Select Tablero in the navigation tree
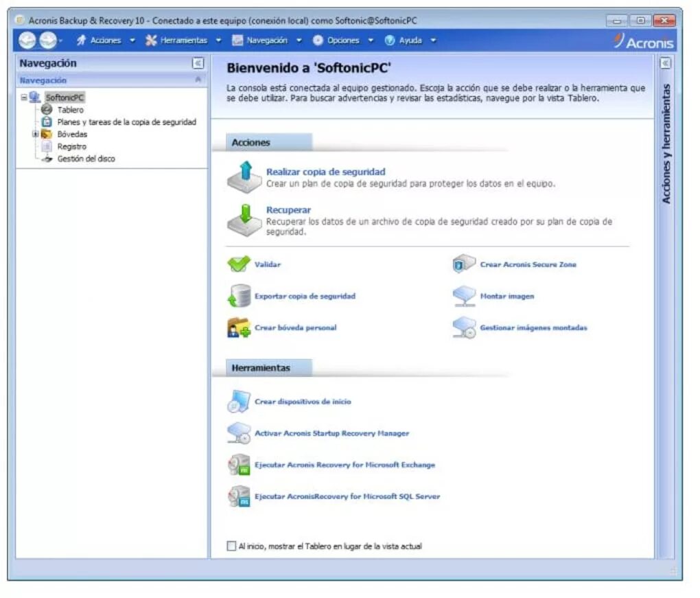The width and height of the screenshot is (700, 598). (70, 110)
